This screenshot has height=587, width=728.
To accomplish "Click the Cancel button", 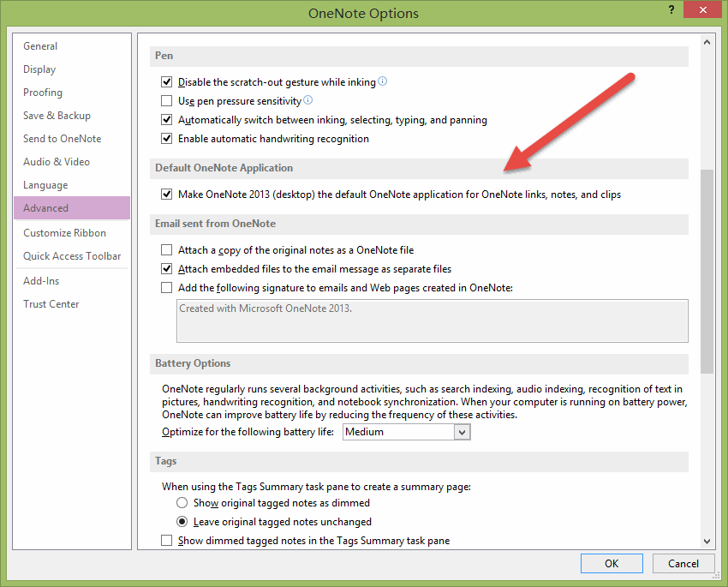I will pyautogui.click(x=683, y=563).
